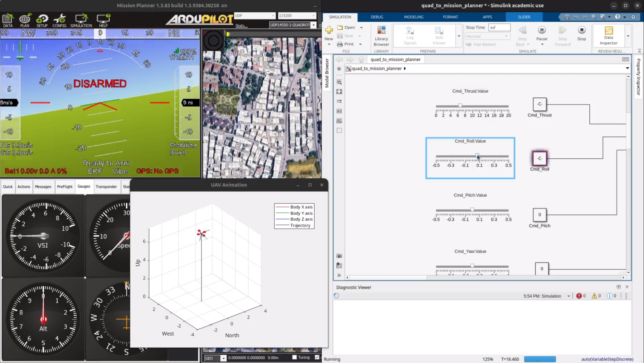Click the Stats... link under the ArduPilot logo
644x363 pixels.
pyautogui.click(x=241, y=26)
